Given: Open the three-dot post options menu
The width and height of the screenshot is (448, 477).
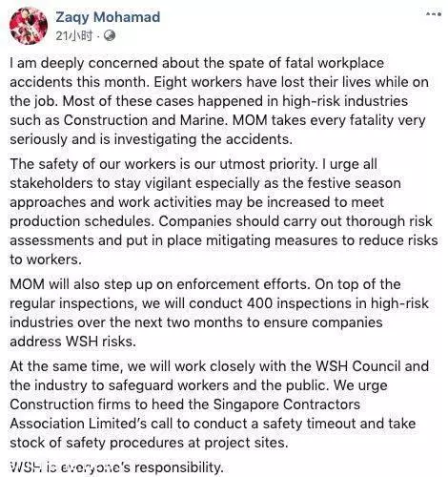Looking at the screenshot, I should [x=434, y=14].
